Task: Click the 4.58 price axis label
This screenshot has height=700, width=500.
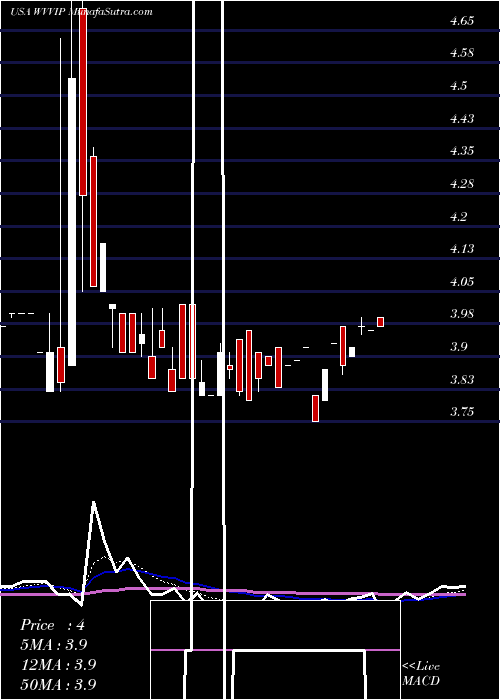Action: [462, 53]
